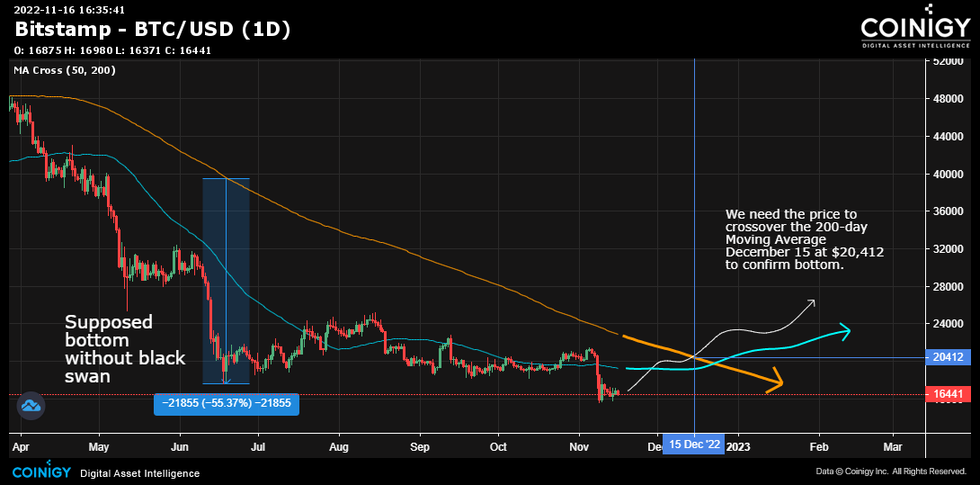Click the 48000 price axis label
The width and height of the screenshot is (980, 485).
click(x=950, y=99)
